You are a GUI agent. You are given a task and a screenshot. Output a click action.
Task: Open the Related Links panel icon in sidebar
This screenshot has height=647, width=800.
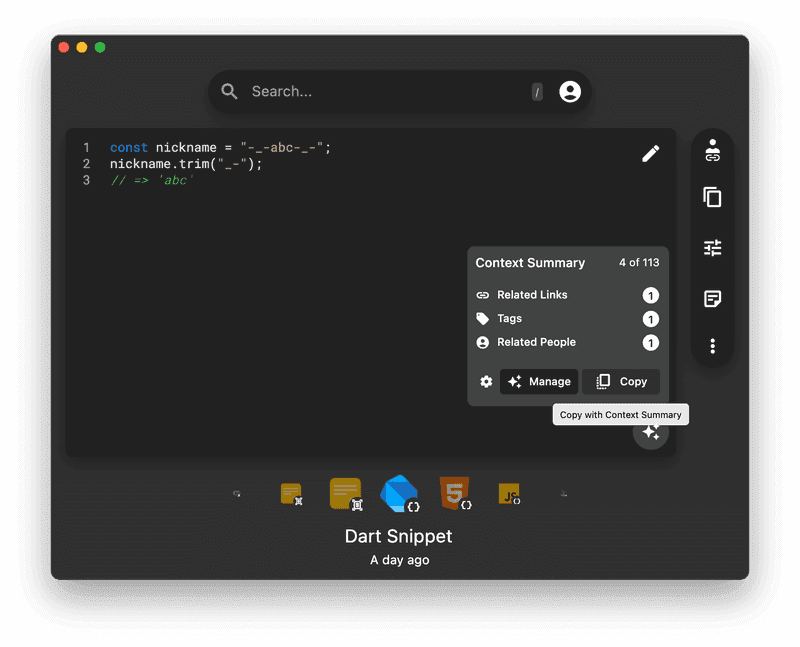pos(712,149)
